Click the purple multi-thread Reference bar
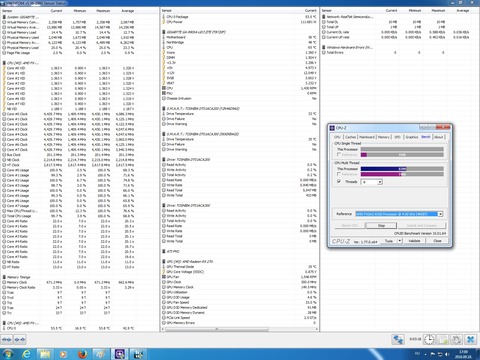Screen dimensions: 480x360 (x=402, y=174)
